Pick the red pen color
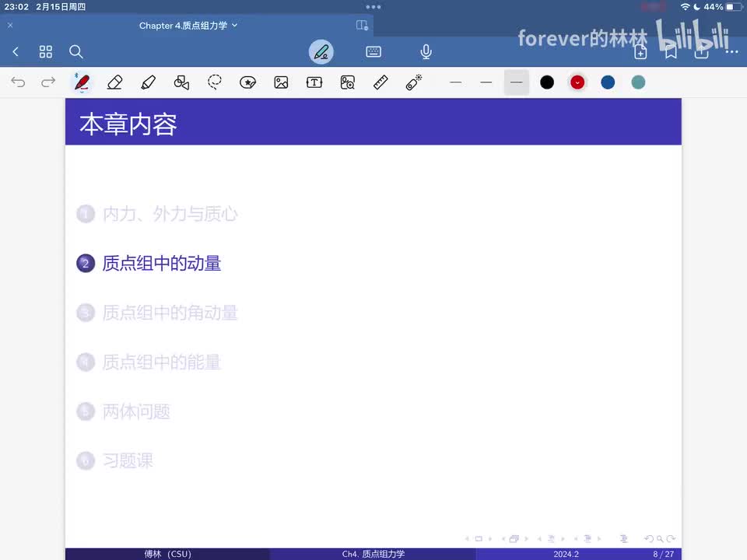The height and width of the screenshot is (560, 747). pos(577,82)
